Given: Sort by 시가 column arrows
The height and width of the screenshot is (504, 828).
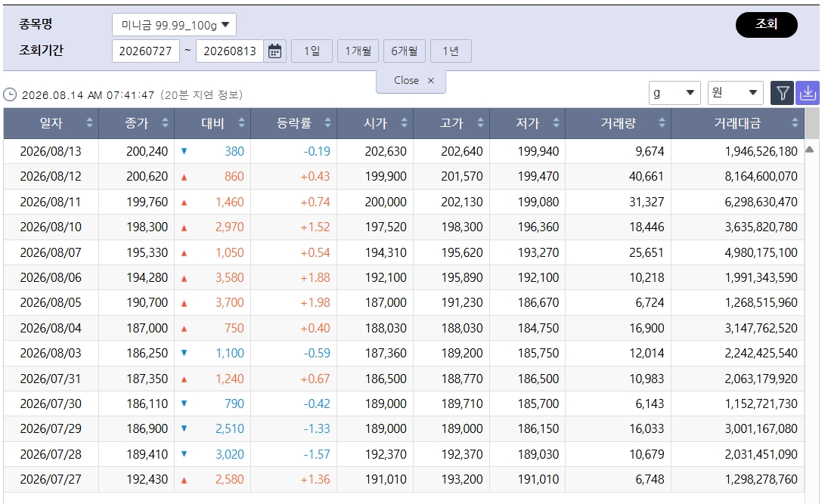Looking at the screenshot, I should [x=404, y=123].
